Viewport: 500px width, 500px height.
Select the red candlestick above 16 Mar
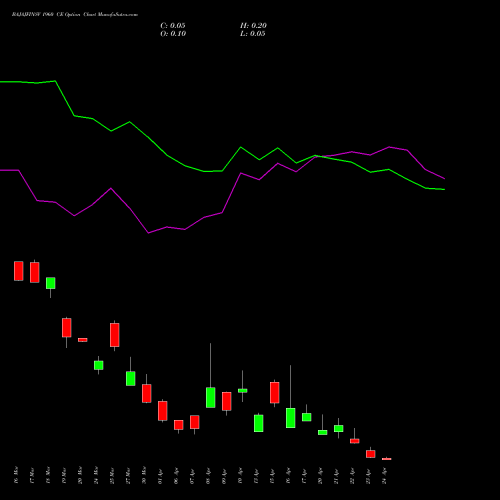click(x=19, y=271)
